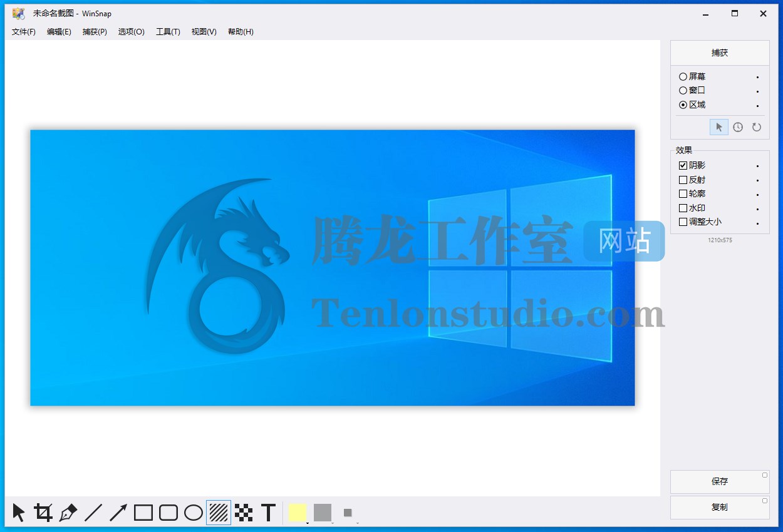783x532 pixels.
Task: Click the 捕获 capture button
Action: tap(720, 53)
